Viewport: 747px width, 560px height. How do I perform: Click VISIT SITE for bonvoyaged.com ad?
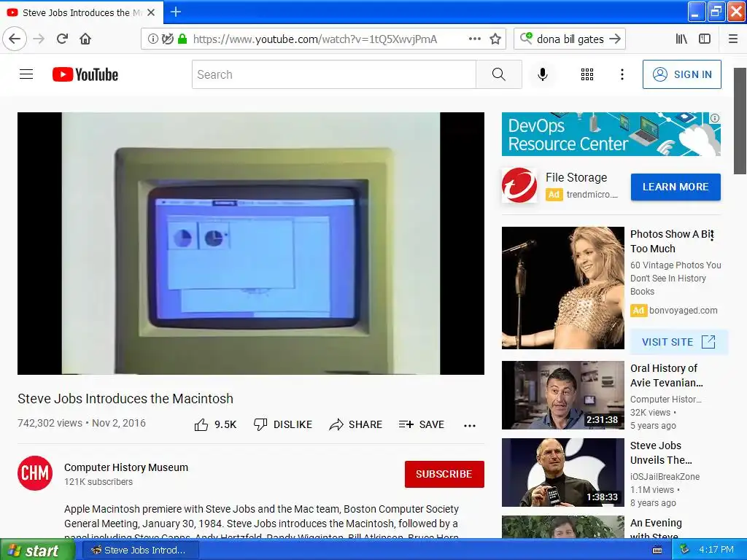[679, 342]
